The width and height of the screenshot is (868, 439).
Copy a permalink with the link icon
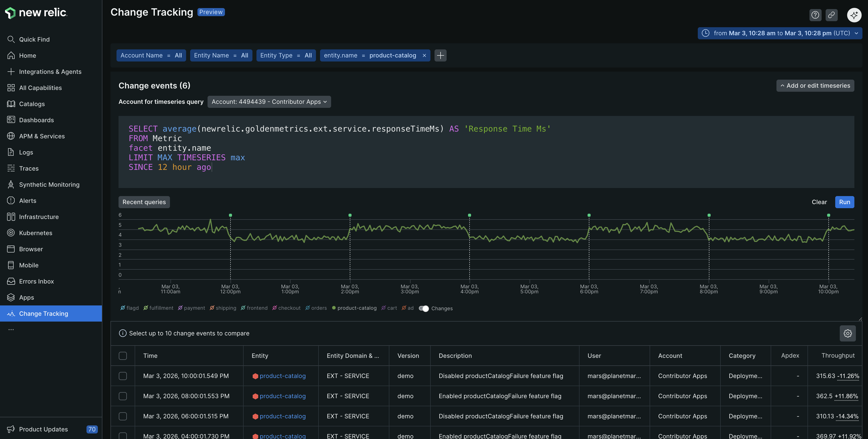(832, 15)
